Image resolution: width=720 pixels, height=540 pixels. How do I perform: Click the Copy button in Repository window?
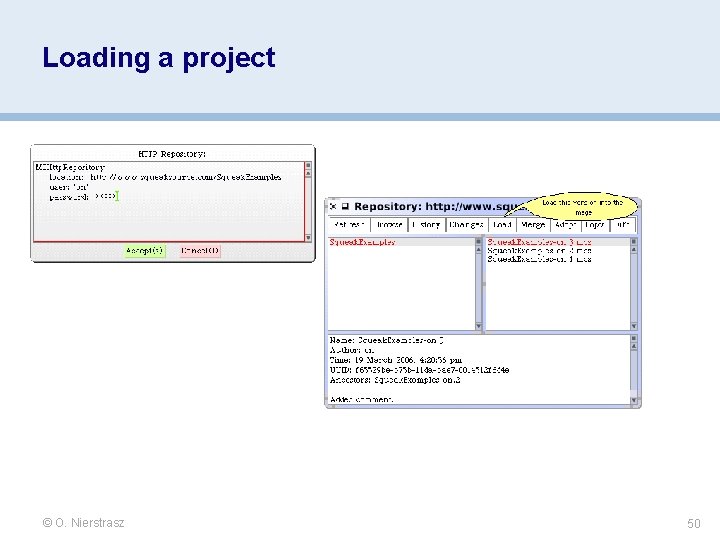pos(595,225)
